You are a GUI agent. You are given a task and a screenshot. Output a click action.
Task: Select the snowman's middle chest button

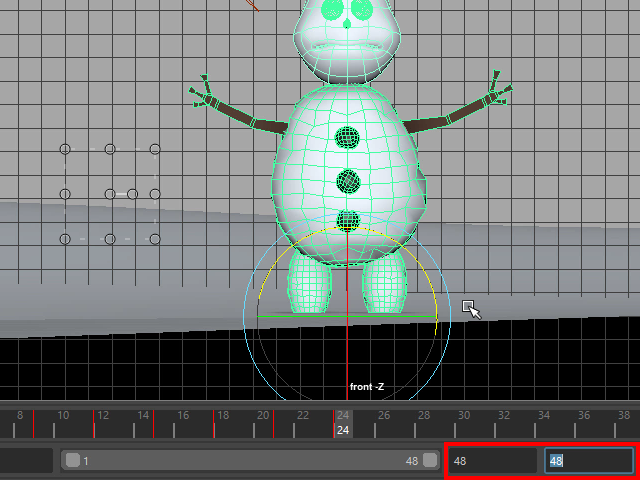pyautogui.click(x=348, y=181)
